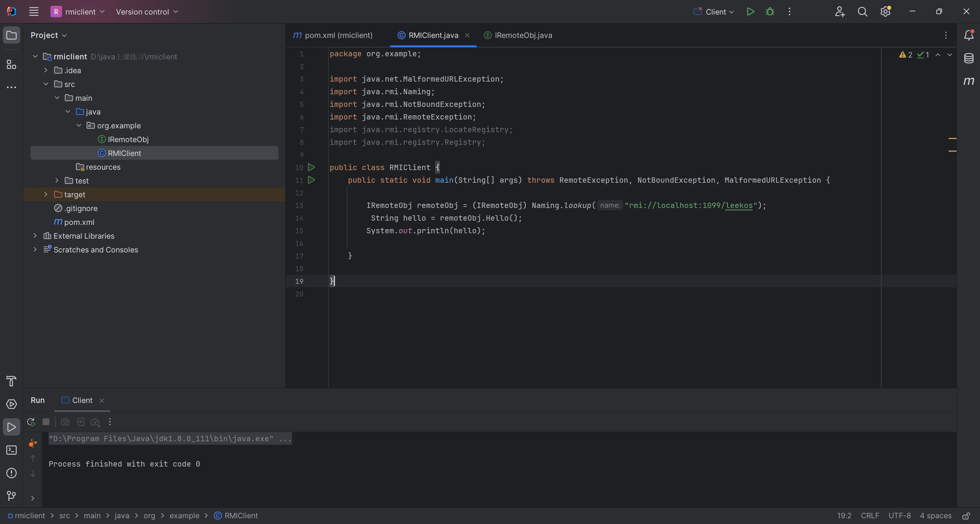Viewport: 980px width, 524px height.
Task: Switch to IRemoteObj.java tab
Action: click(518, 35)
